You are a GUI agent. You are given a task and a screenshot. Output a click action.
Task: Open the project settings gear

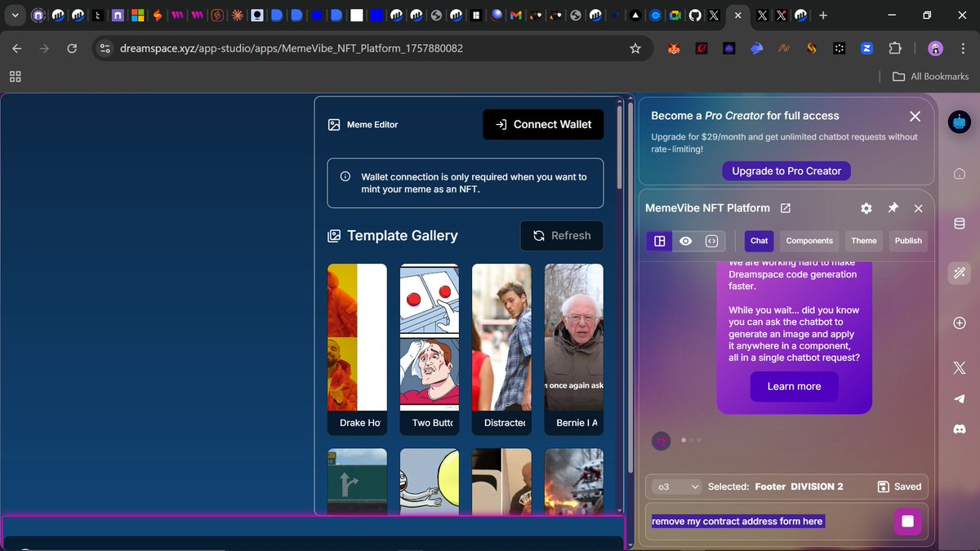pos(866,208)
